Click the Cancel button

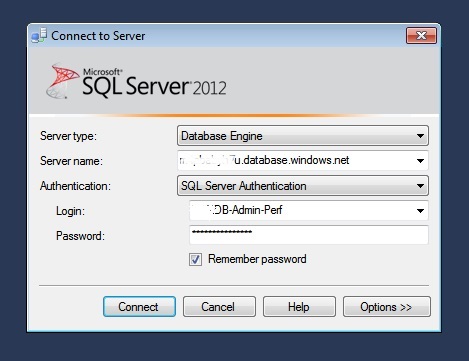tap(219, 307)
